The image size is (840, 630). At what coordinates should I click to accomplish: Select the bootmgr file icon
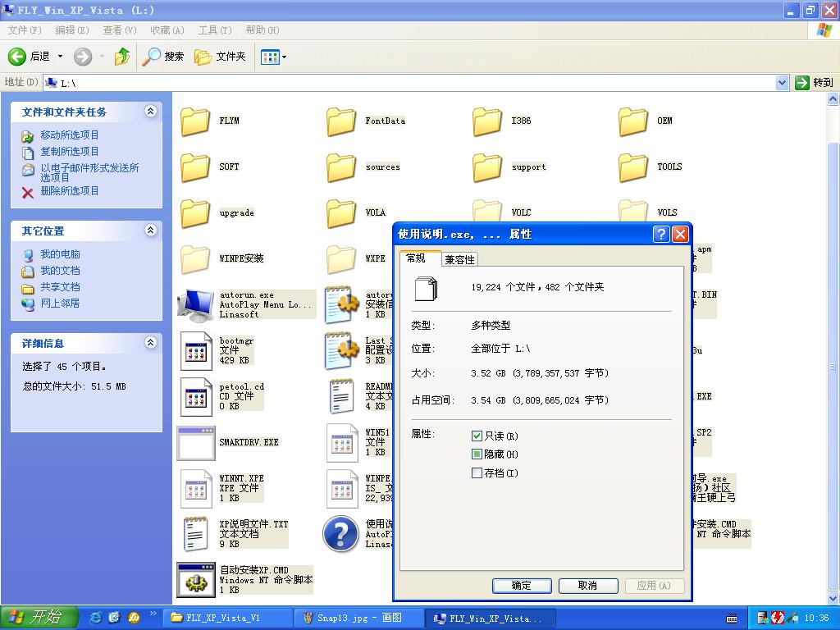pos(196,351)
